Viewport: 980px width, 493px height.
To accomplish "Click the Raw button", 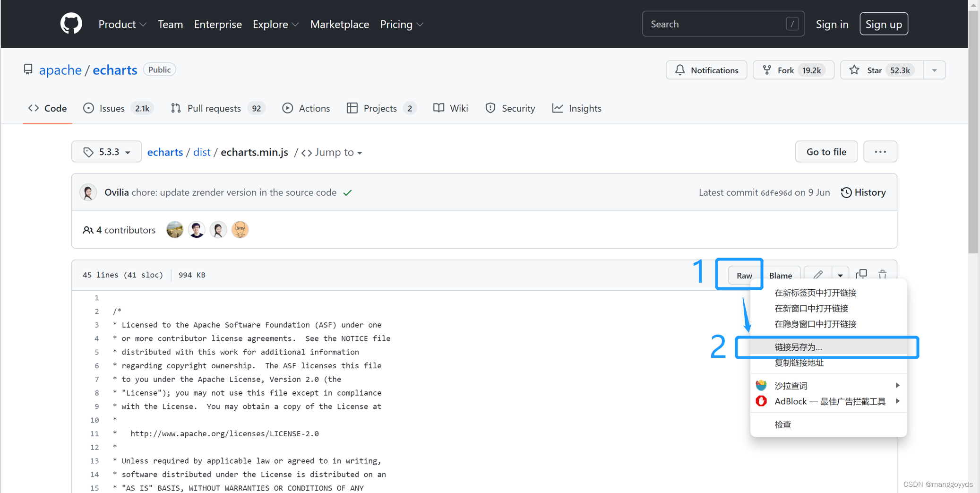I will coord(744,275).
